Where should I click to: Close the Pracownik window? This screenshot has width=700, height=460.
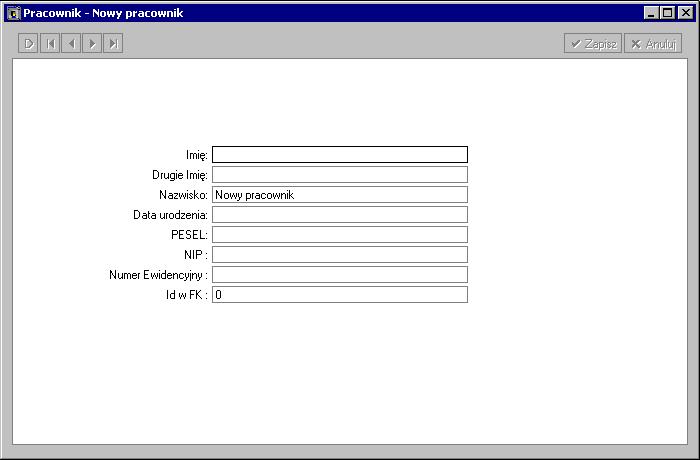point(686,13)
